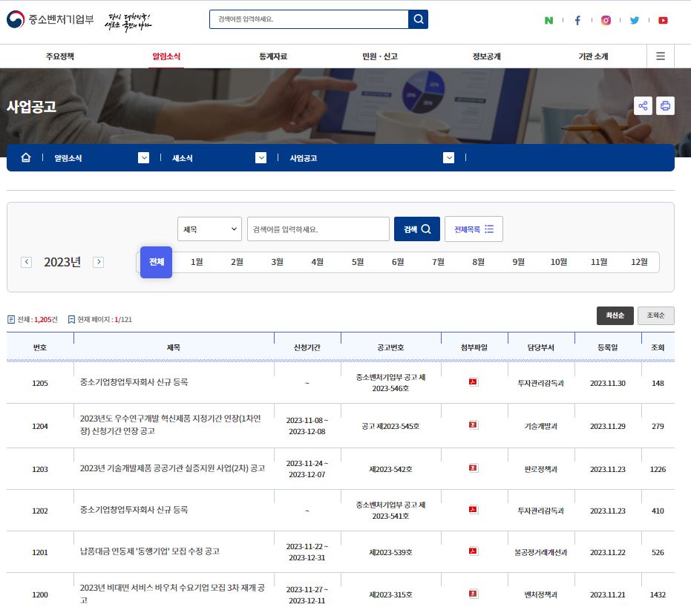Open the Instagram icon in the header
The width and height of the screenshot is (691, 616).
click(x=606, y=21)
